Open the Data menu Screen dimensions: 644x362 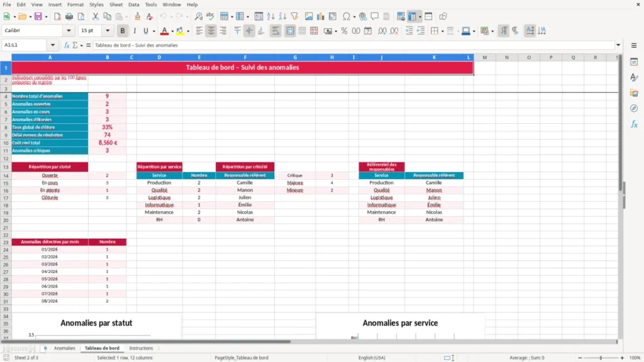coord(133,4)
